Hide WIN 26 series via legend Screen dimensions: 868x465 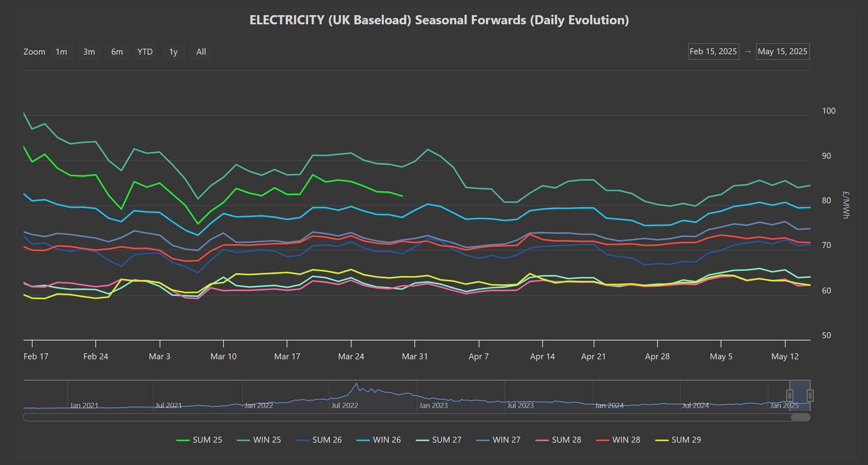[x=379, y=440]
